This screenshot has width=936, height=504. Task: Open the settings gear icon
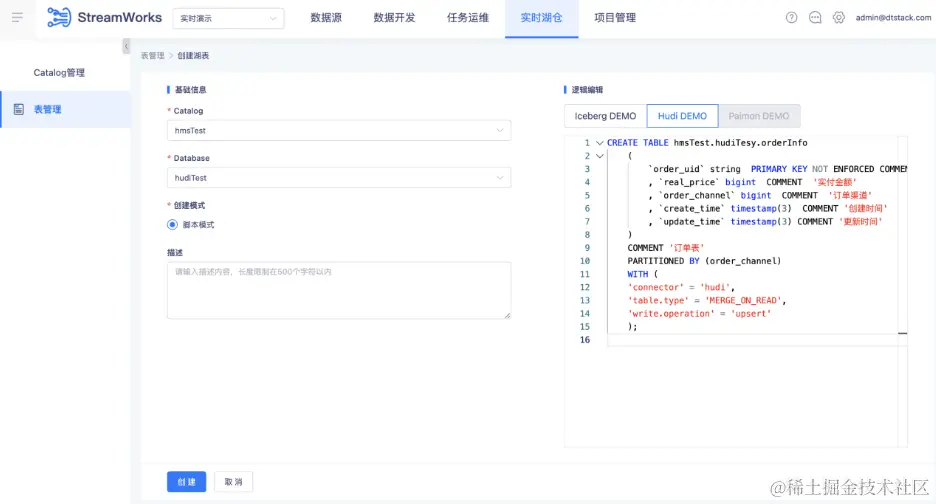(x=839, y=17)
